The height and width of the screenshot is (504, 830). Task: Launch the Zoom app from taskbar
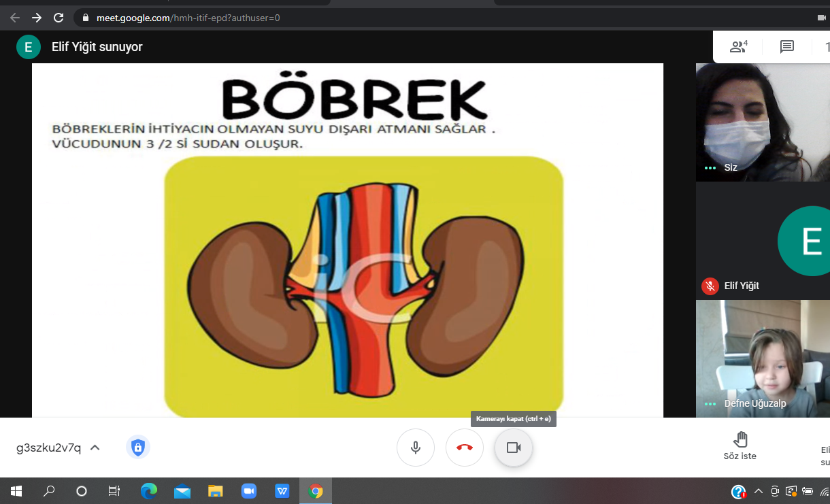click(x=248, y=491)
